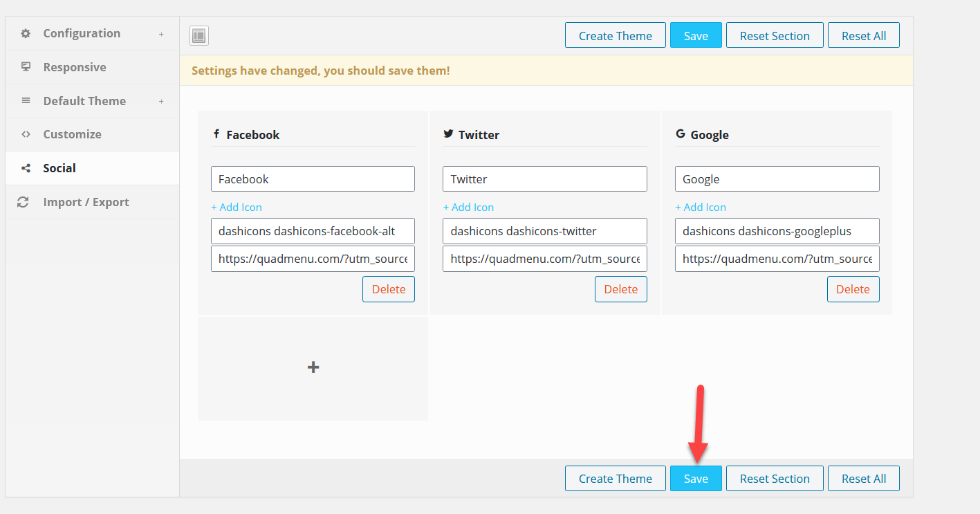
Task: Select the Social menu item
Action: pos(92,168)
